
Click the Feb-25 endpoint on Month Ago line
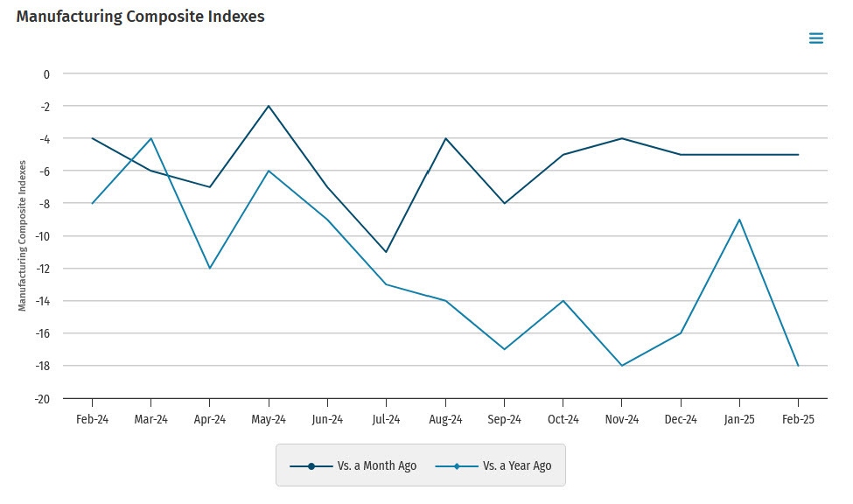[798, 155]
